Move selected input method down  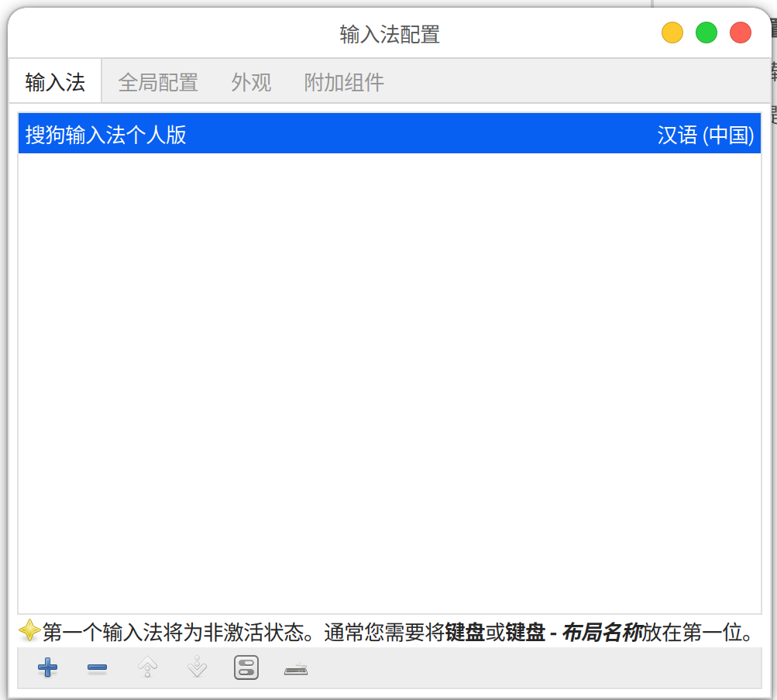coord(198,667)
